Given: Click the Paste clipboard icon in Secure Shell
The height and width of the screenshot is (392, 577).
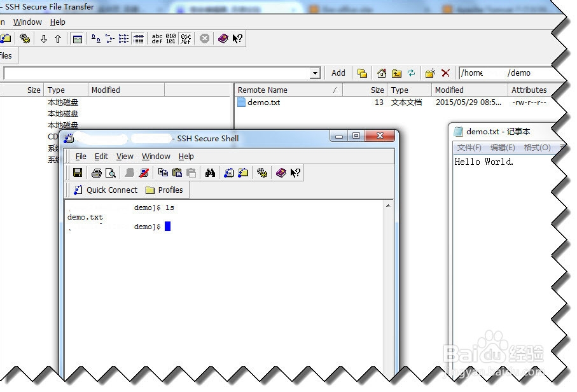Looking at the screenshot, I should click(x=177, y=172).
